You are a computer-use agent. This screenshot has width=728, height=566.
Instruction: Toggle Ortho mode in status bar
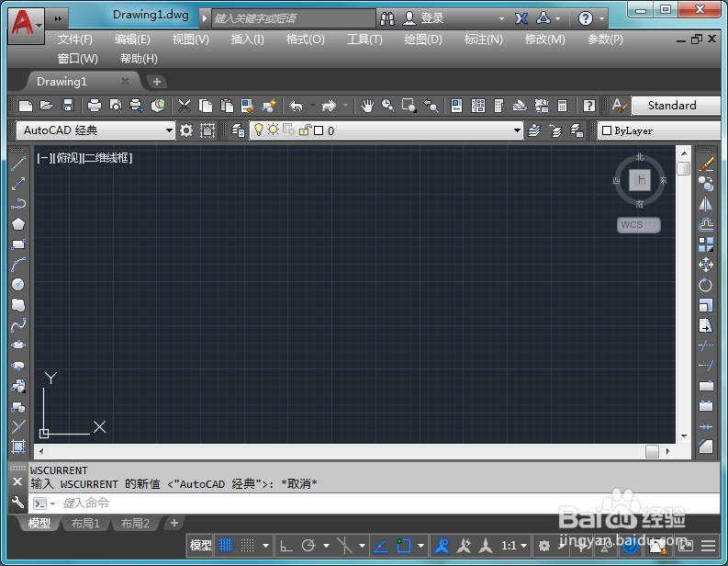286,545
